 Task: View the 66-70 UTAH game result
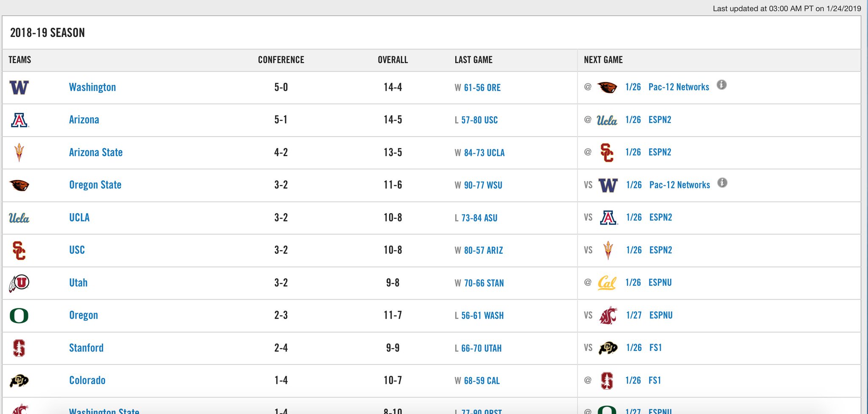tap(481, 348)
